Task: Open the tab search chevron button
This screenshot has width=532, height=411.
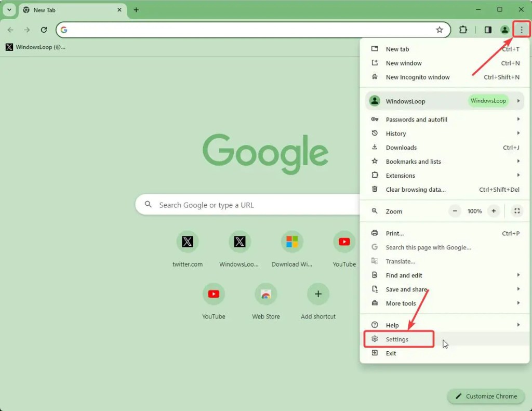Action: pyautogui.click(x=9, y=10)
